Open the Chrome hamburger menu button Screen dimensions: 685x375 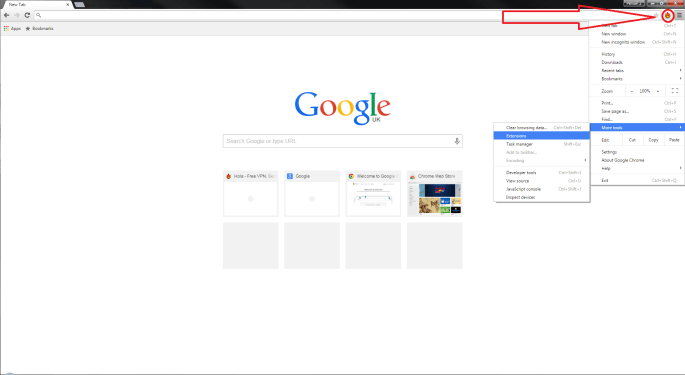coord(679,15)
